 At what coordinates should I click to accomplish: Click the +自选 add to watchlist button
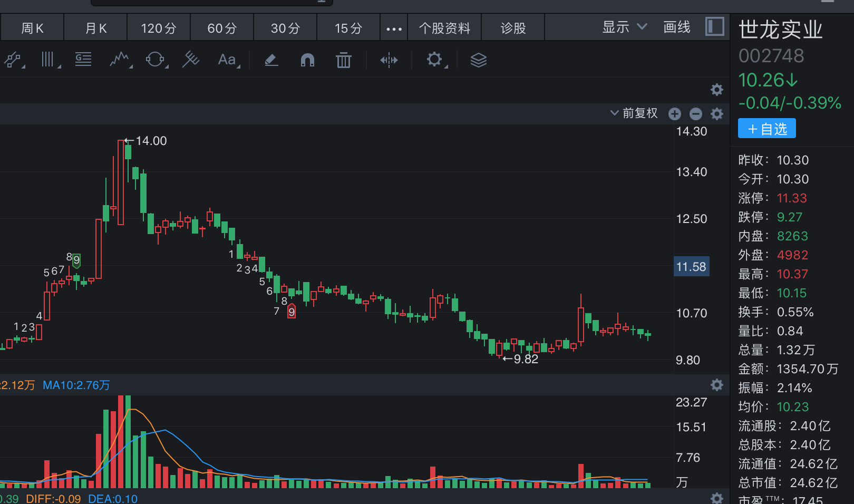click(767, 129)
